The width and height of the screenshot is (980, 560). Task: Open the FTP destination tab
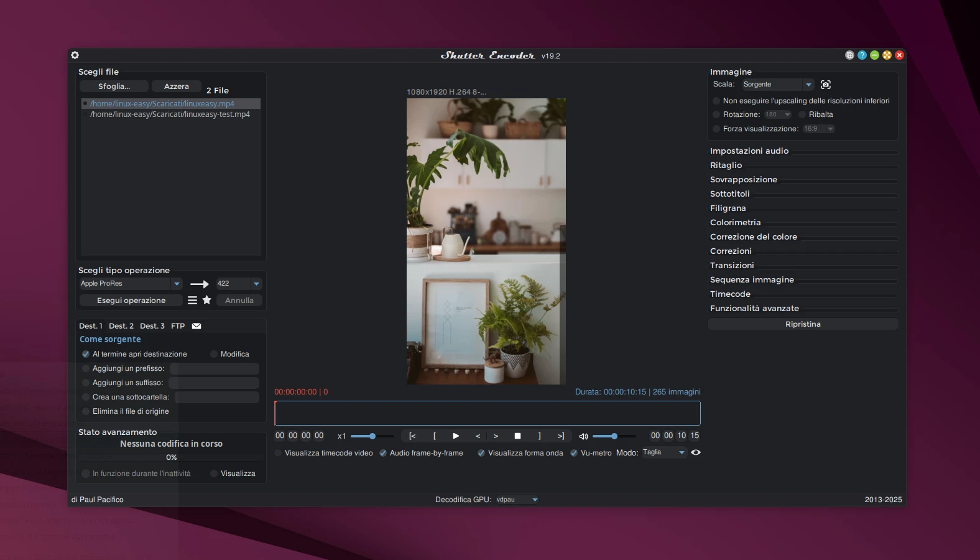(178, 326)
